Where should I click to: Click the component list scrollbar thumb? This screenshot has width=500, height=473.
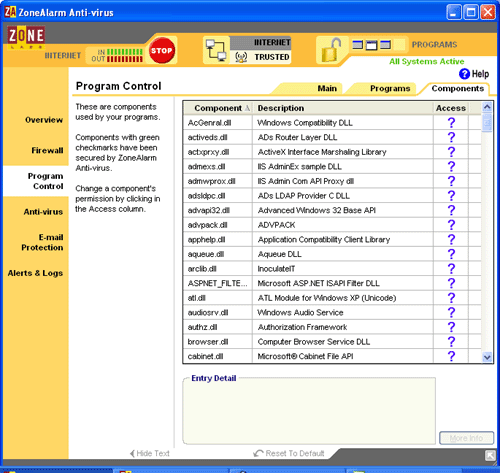pyautogui.click(x=487, y=122)
